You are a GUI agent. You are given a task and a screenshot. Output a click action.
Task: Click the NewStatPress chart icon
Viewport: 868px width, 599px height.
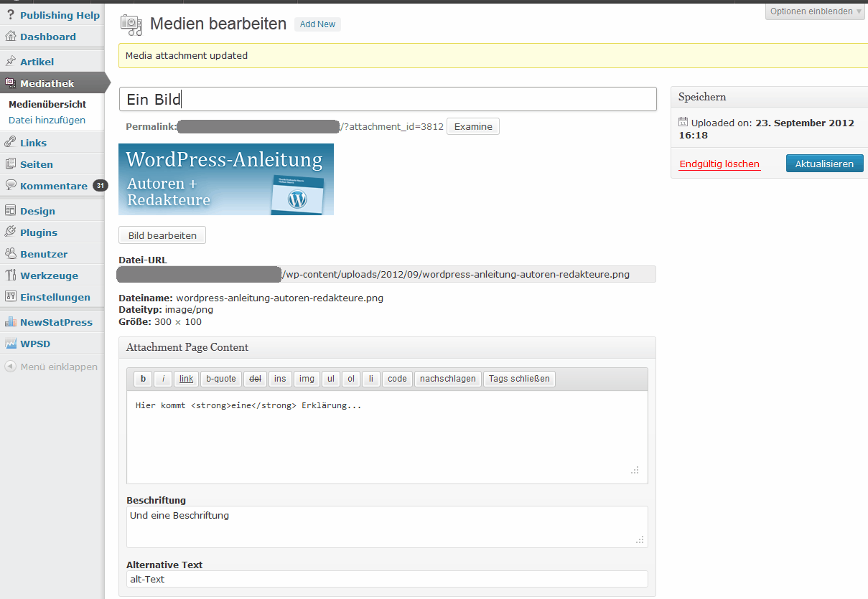click(10, 322)
